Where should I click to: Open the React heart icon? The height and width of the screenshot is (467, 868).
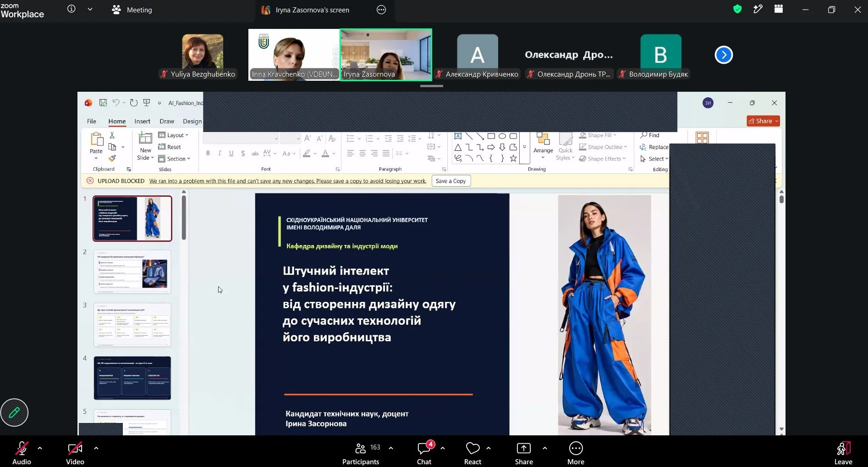[472, 448]
